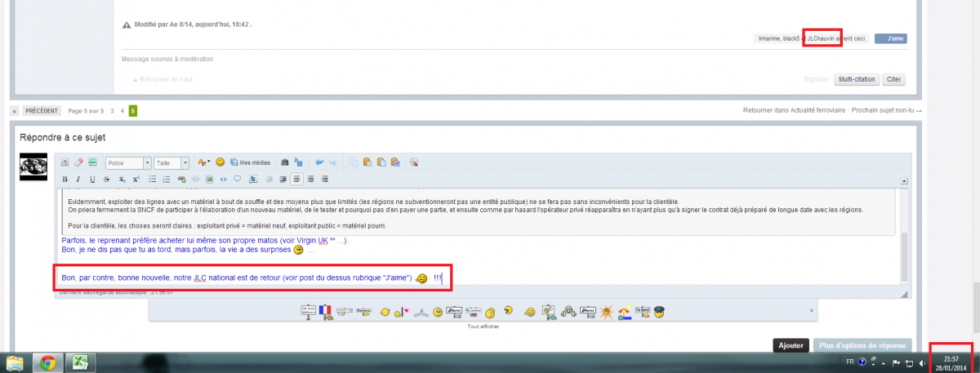The height and width of the screenshot is (373, 980).
Task: Apply italic formatting in the editor toolbar
Action: tap(79, 179)
